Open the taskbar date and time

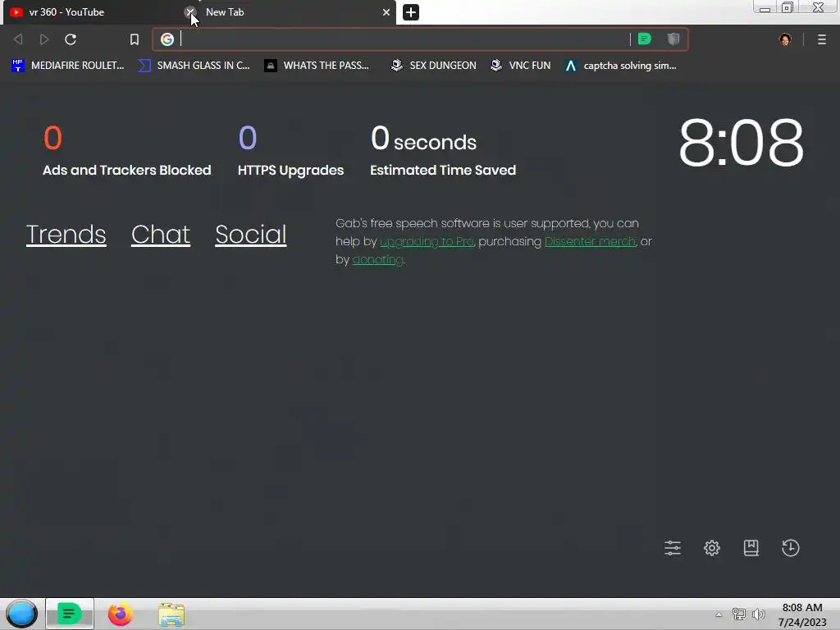coord(802,614)
